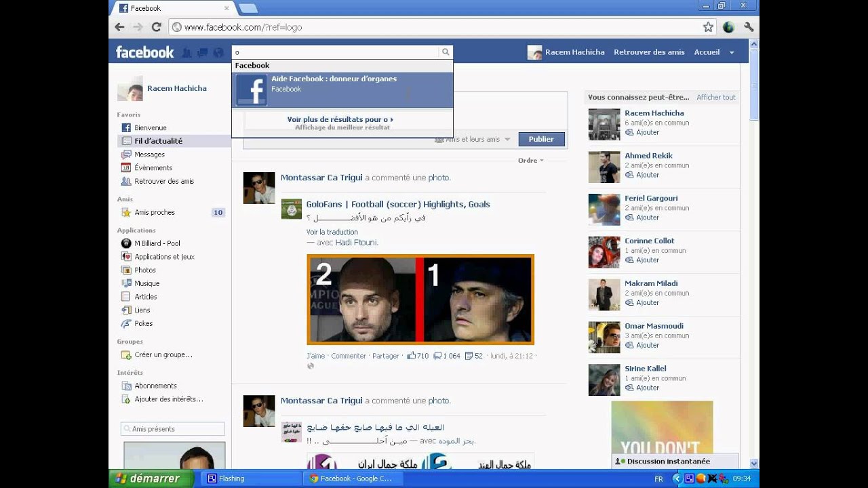Add Omar Masmoudi as friend
The image size is (868, 488).
coord(642,346)
